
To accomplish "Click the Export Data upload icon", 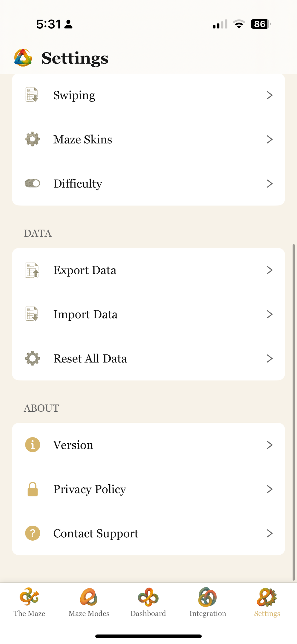I will click(32, 270).
